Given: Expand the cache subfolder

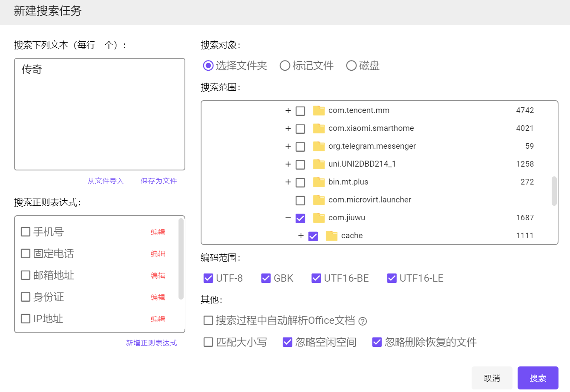Looking at the screenshot, I should 301,236.
